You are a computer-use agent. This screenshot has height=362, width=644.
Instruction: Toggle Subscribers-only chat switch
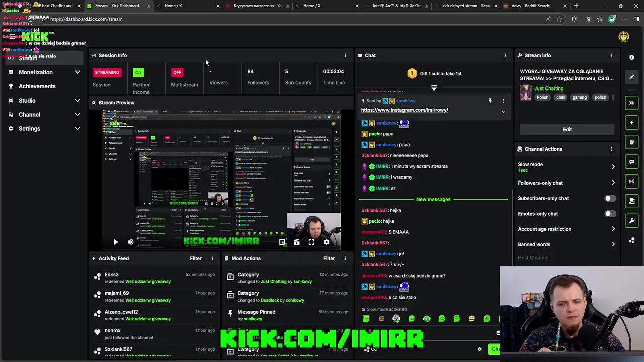(x=609, y=198)
